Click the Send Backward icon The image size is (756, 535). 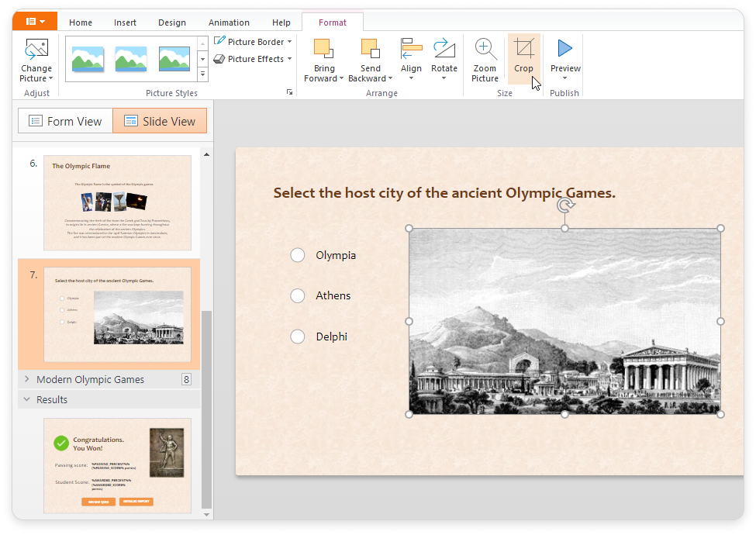[371, 49]
